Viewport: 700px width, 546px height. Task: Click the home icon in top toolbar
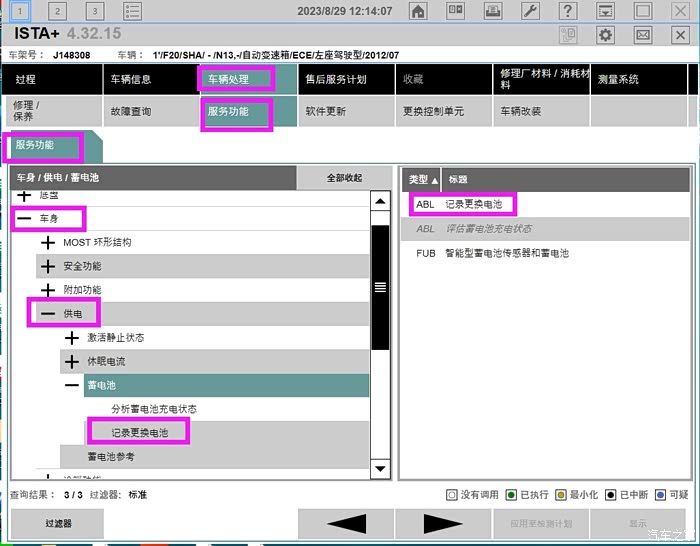click(418, 11)
